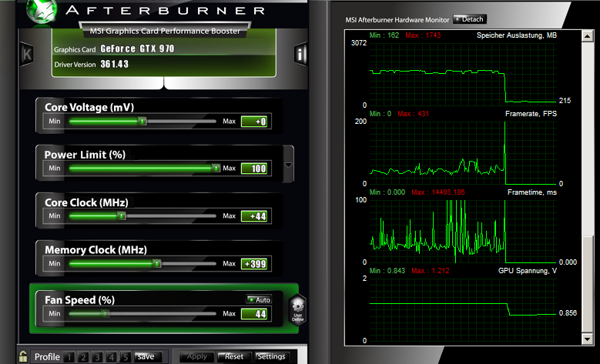Select profile slot 4
This screenshot has width=600, height=364.
coord(112,357)
